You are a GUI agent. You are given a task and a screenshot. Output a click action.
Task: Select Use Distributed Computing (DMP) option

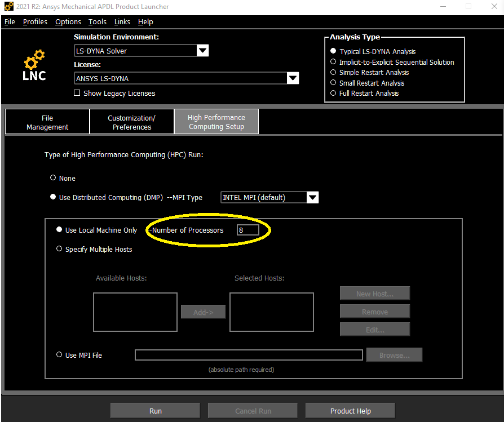[53, 197]
